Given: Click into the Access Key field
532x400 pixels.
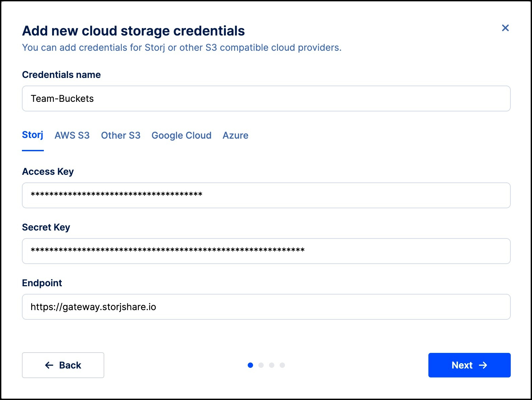Looking at the screenshot, I should 266,195.
